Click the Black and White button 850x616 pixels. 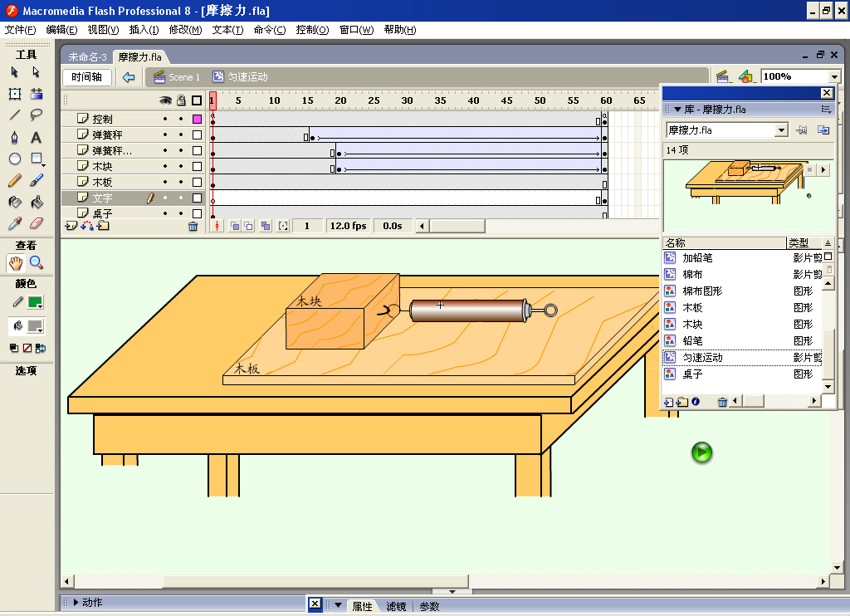[x=14, y=349]
